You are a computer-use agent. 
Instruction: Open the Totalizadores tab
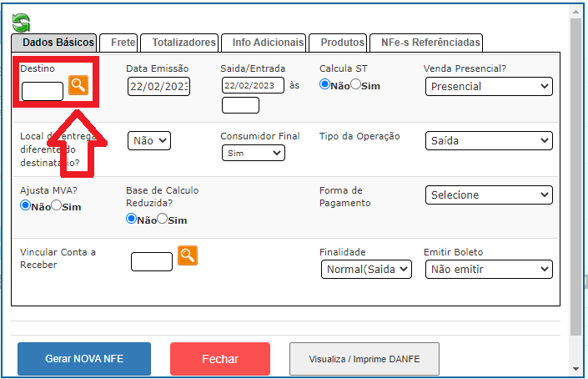tap(178, 43)
